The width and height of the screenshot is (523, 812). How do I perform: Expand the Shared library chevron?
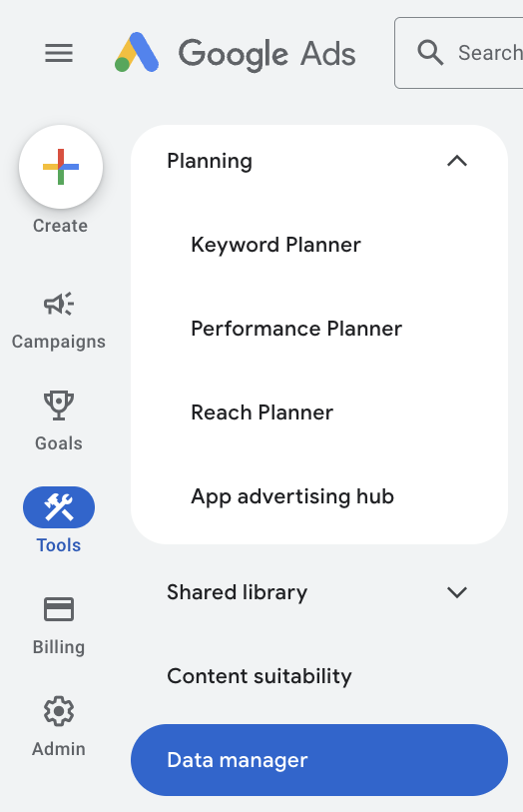[x=457, y=592]
